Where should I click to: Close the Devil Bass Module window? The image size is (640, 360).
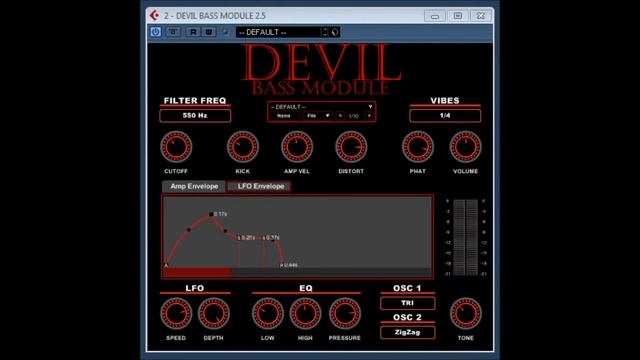click(481, 16)
